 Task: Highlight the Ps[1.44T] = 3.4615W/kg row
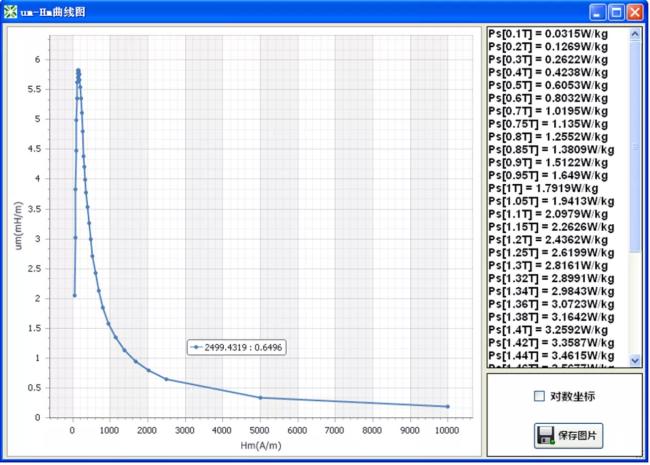(x=550, y=356)
